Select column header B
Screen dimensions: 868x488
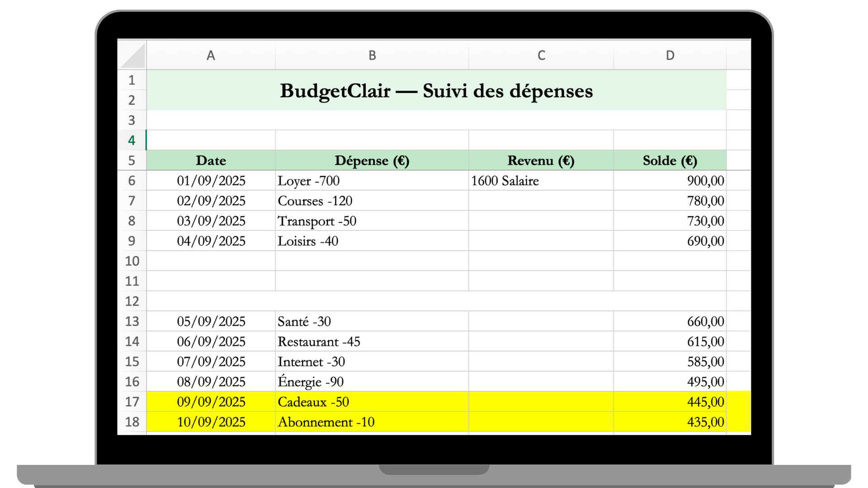pyautogui.click(x=372, y=55)
